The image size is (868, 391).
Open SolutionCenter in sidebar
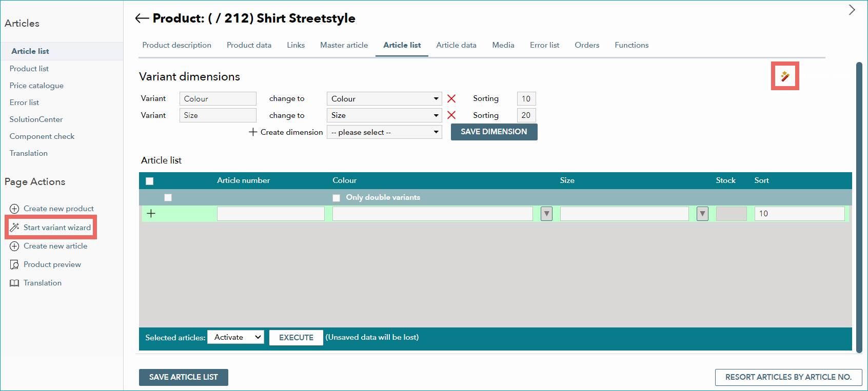click(x=36, y=119)
